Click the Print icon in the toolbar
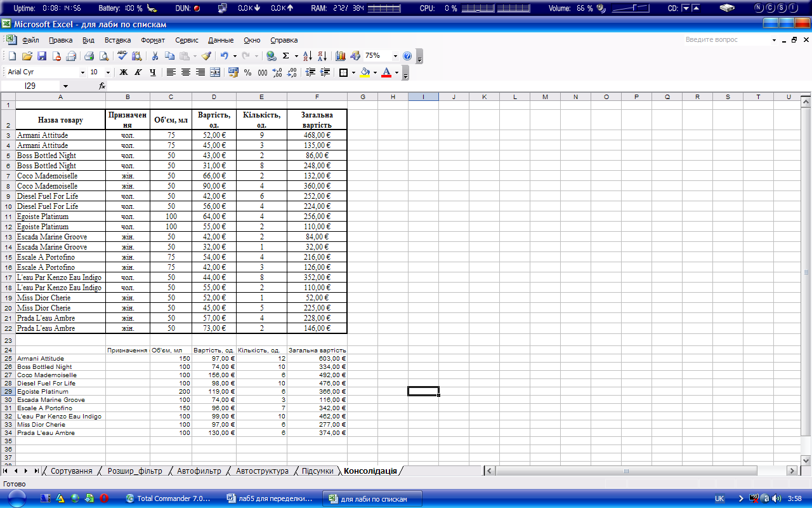The width and height of the screenshot is (812, 508). (89, 56)
